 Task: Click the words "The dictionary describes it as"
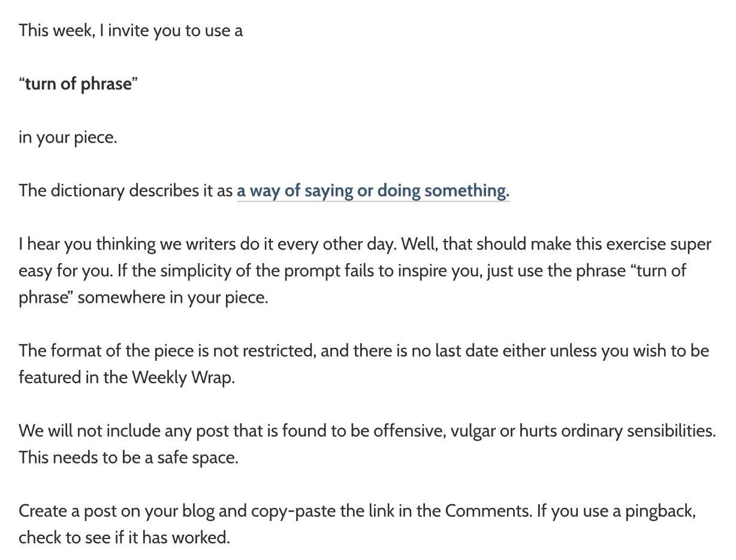pos(126,191)
